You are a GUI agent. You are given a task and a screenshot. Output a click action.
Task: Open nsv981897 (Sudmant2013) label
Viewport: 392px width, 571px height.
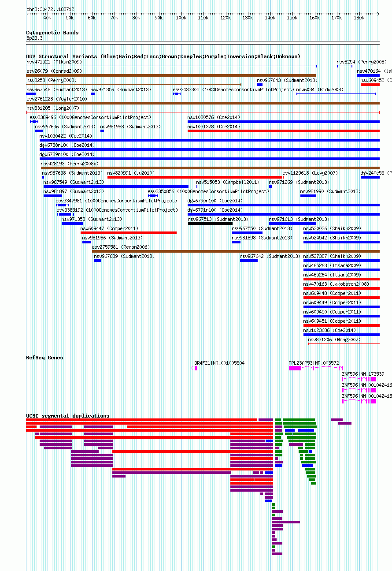[74, 192]
